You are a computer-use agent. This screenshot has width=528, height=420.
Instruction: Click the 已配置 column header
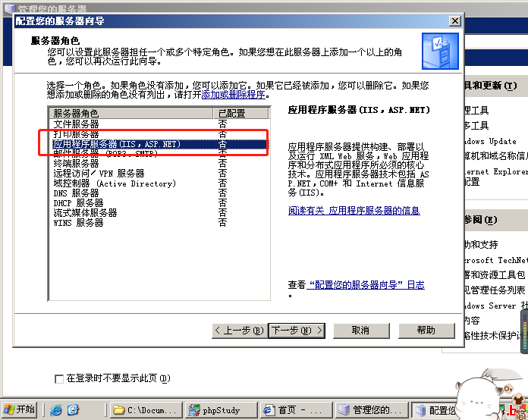(240, 114)
